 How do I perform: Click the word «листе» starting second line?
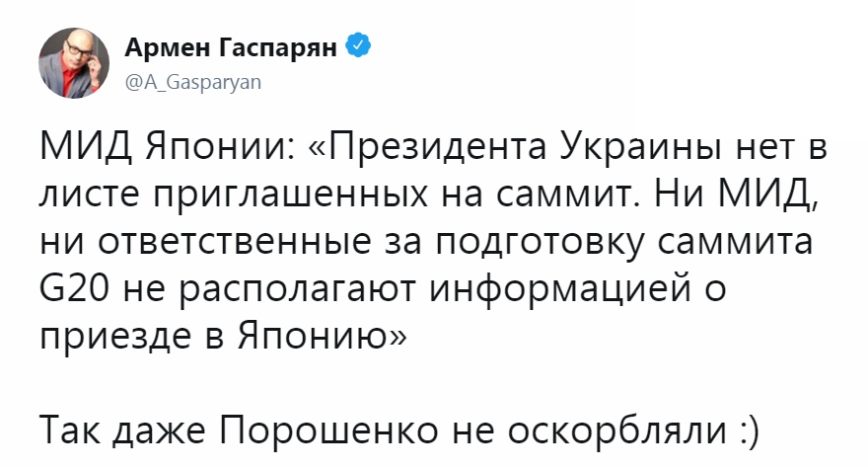(x=87, y=196)
